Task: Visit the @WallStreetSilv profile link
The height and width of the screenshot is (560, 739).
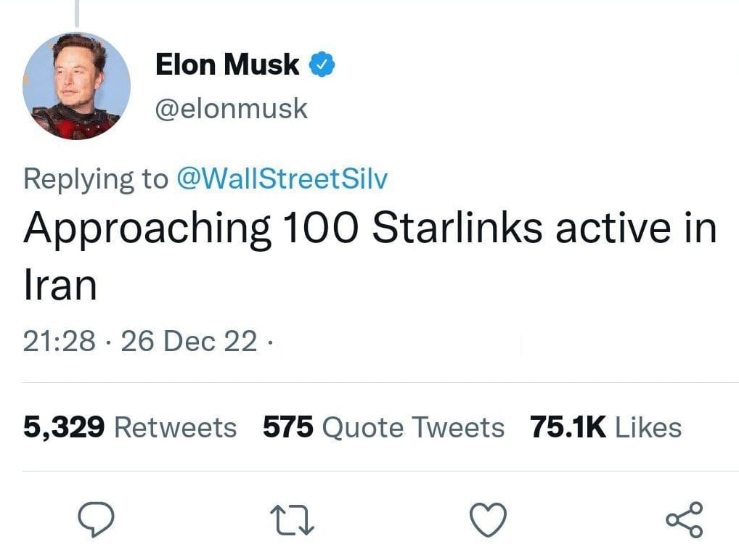Action: click(282, 179)
